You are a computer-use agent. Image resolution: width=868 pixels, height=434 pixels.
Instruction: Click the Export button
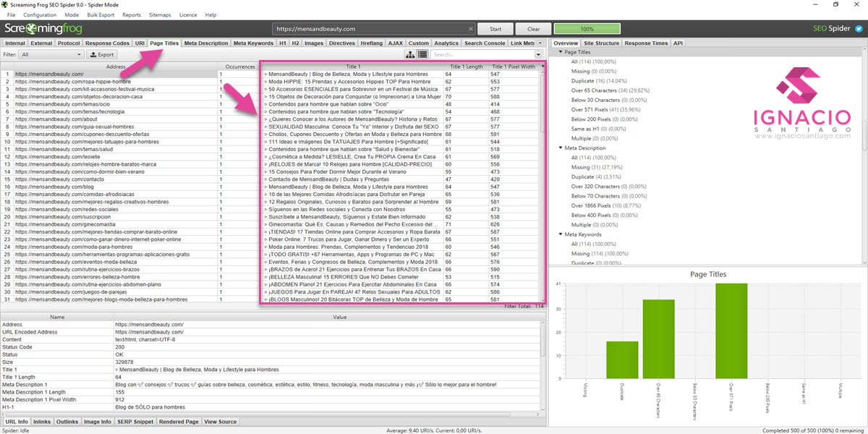click(102, 54)
